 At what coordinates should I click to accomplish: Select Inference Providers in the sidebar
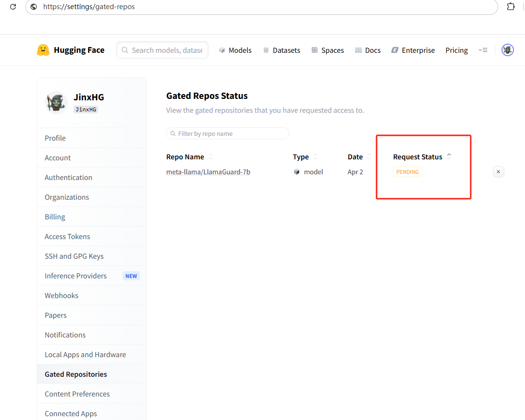[91, 276]
